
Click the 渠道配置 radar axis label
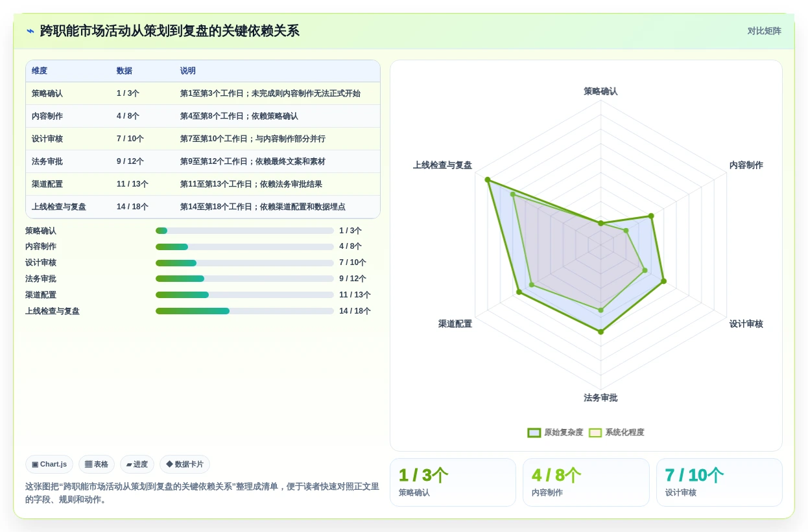455,324
